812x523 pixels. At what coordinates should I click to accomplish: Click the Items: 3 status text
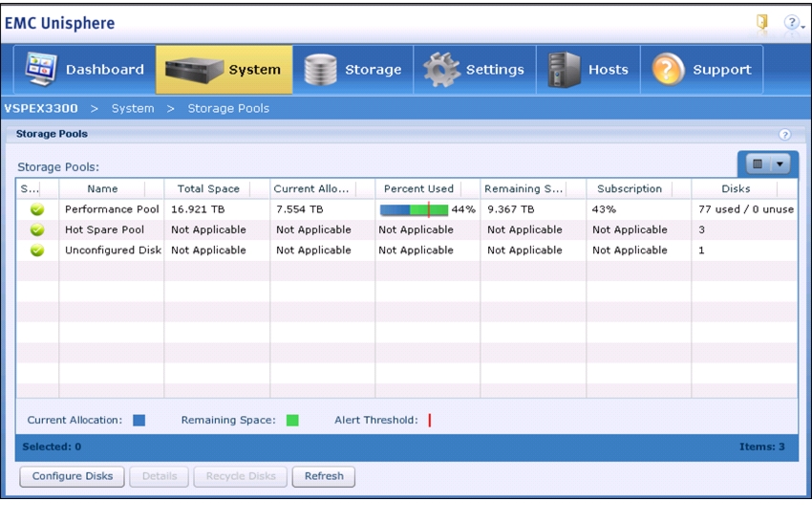pyautogui.click(x=761, y=447)
